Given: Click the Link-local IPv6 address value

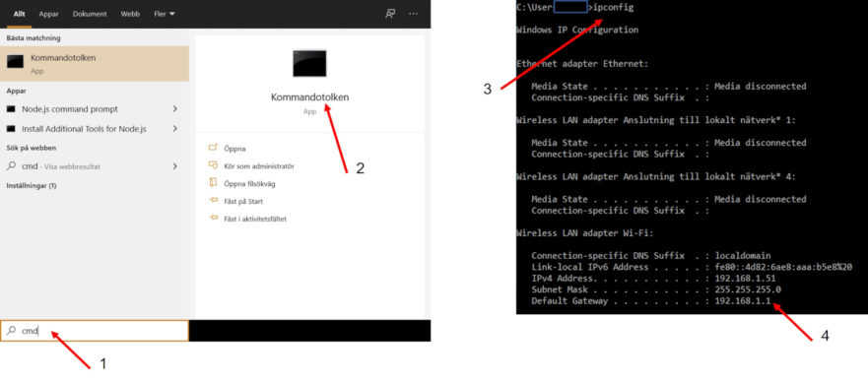Looking at the screenshot, I should tap(784, 267).
